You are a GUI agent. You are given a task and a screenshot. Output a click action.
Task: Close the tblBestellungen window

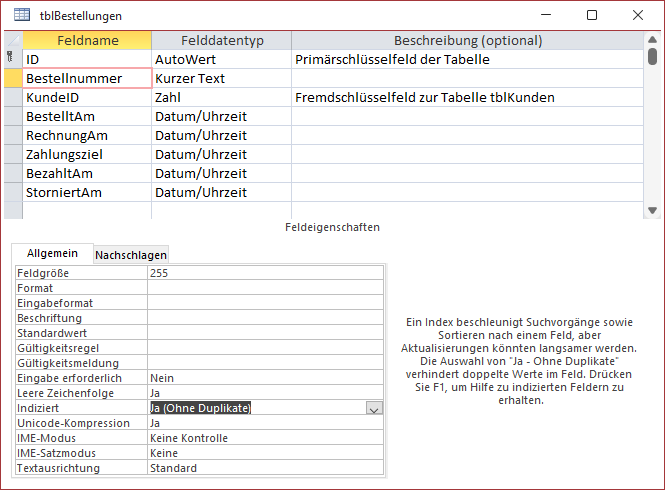pyautogui.click(x=638, y=15)
